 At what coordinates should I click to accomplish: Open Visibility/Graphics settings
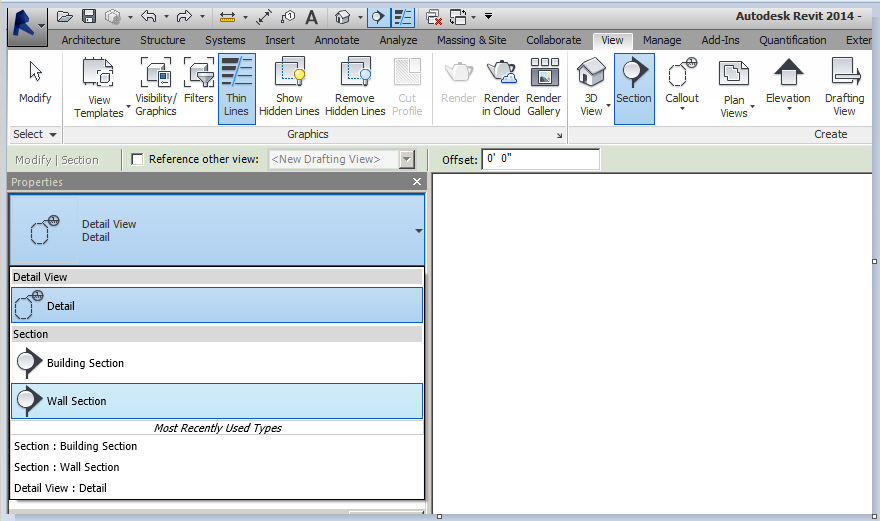(x=156, y=87)
